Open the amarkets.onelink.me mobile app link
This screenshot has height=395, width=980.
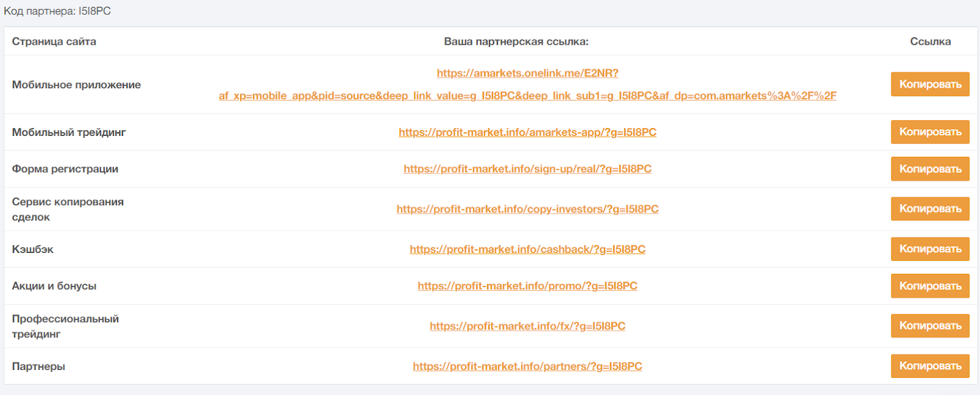click(527, 85)
